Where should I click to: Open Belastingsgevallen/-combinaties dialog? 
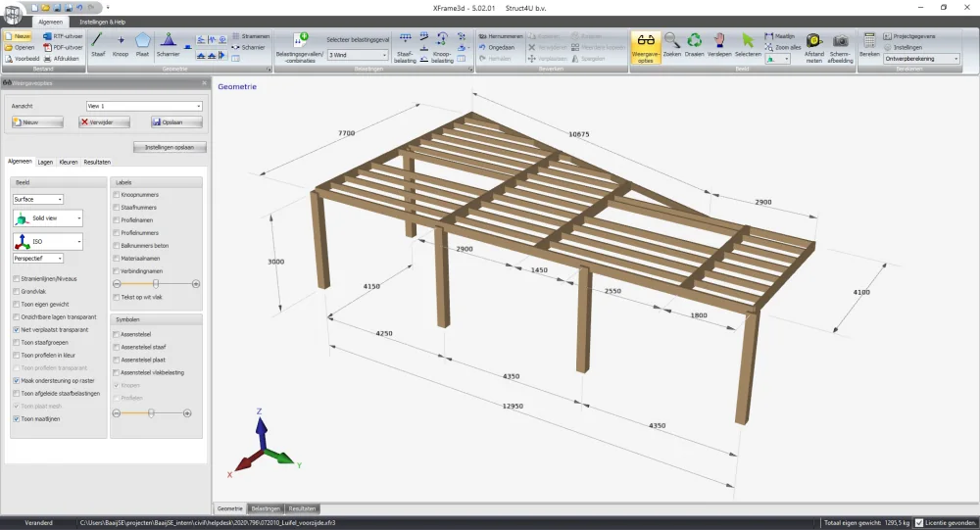point(300,47)
